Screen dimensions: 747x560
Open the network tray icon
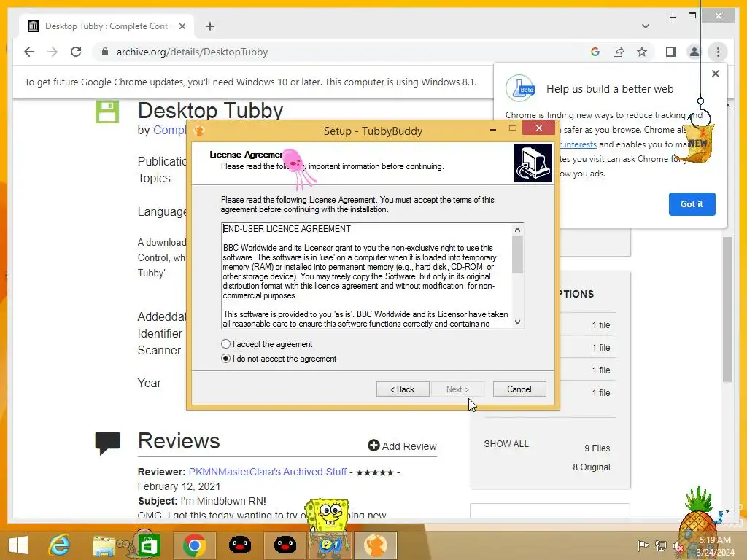point(661,545)
